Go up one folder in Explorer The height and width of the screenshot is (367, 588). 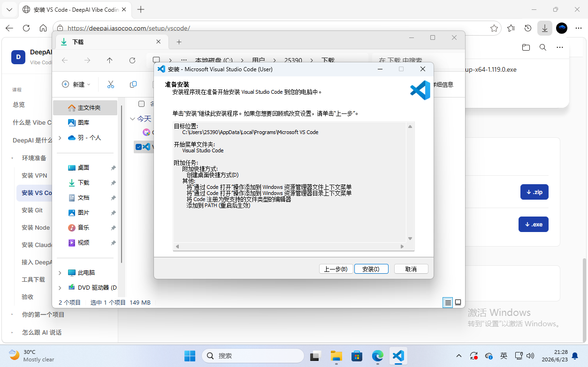110,60
